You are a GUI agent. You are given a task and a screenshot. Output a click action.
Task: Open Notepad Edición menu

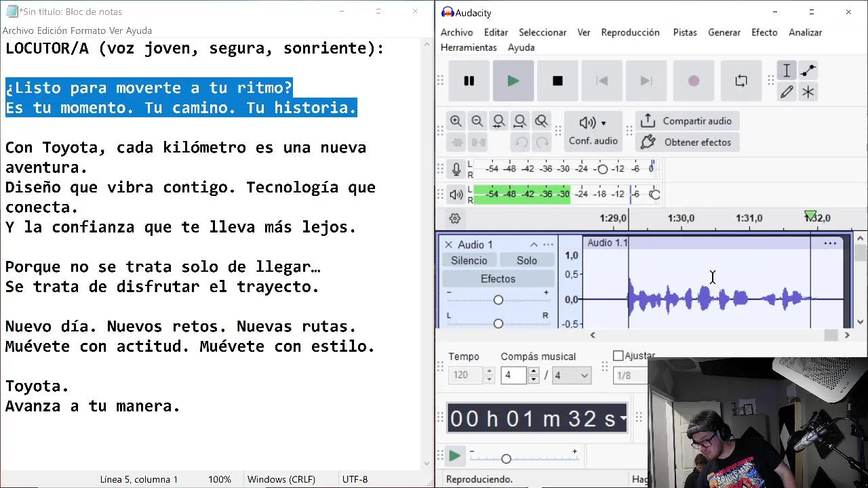52,30
